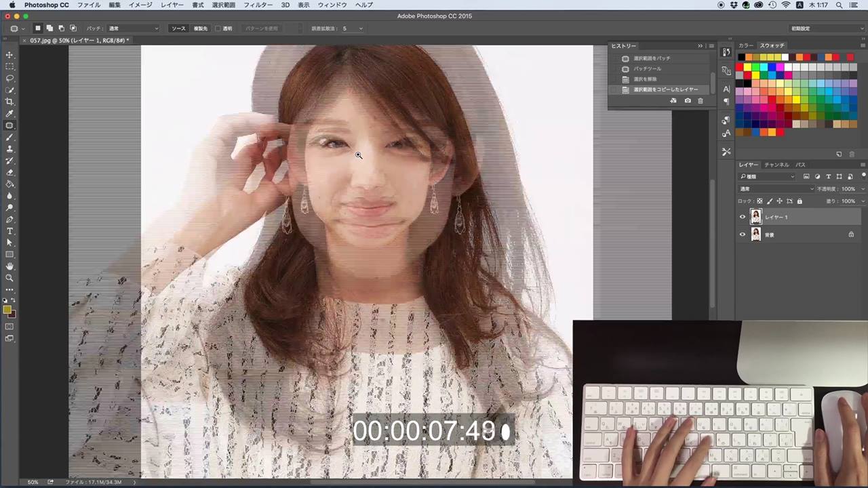Select the Patch tool in toolbox
Viewport: 868px width, 488px height.
(9, 125)
